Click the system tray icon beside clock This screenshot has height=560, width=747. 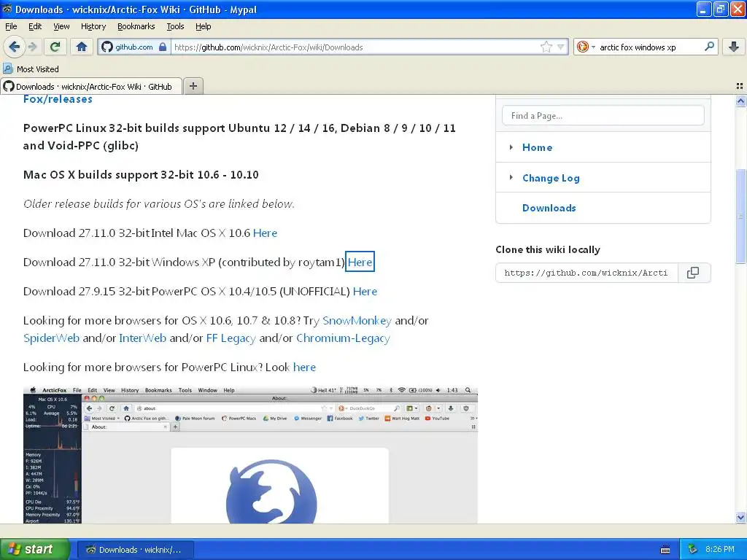pyautogui.click(x=693, y=549)
